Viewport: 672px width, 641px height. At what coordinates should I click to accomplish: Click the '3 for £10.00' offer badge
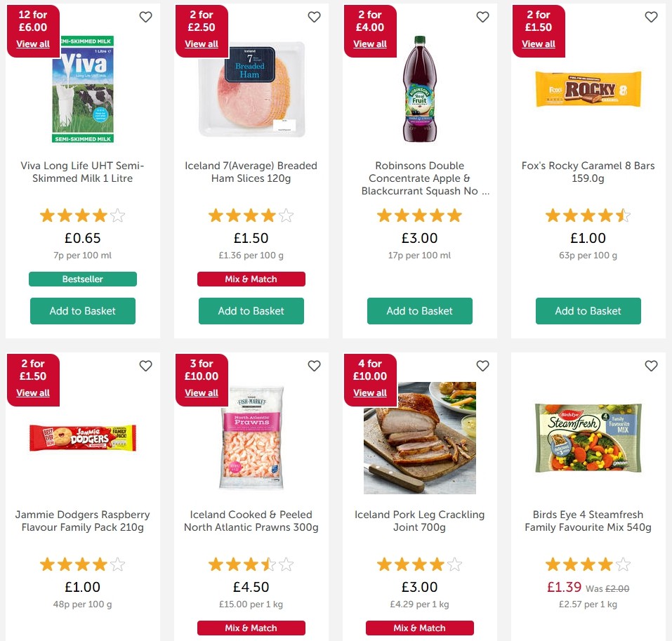202,369
